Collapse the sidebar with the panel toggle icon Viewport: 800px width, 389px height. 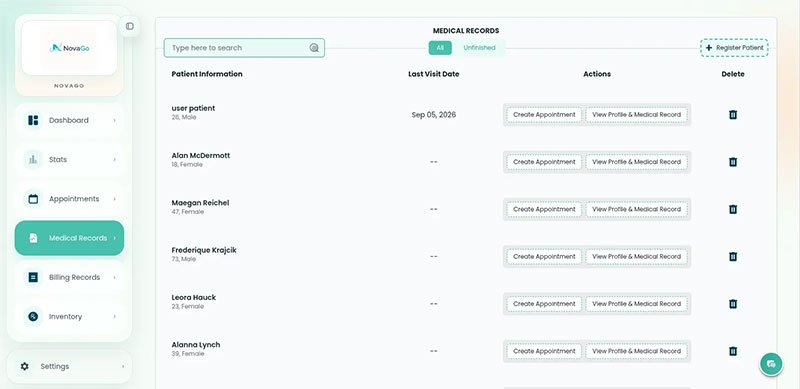[130, 26]
